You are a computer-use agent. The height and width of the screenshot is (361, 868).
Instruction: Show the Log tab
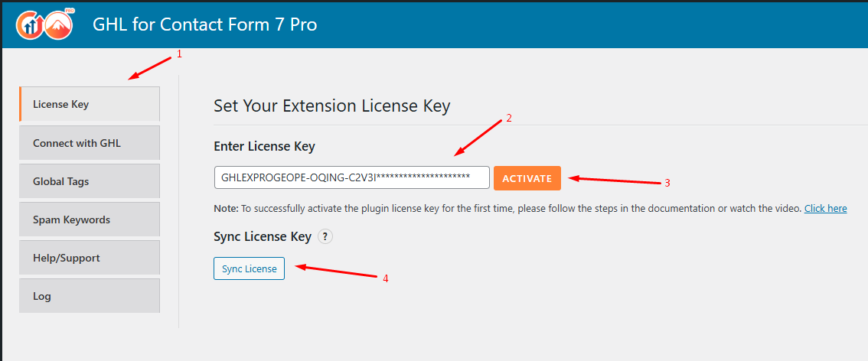coord(90,296)
